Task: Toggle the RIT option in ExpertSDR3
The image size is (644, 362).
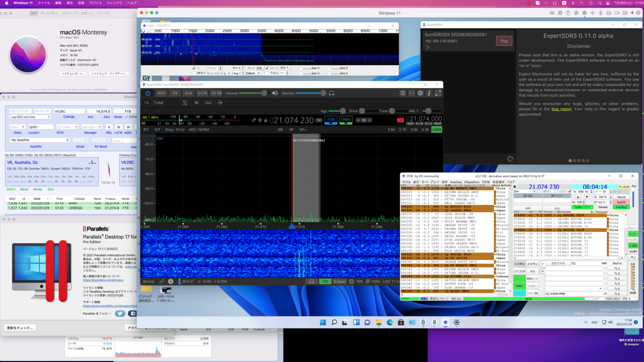Action: coord(147,130)
